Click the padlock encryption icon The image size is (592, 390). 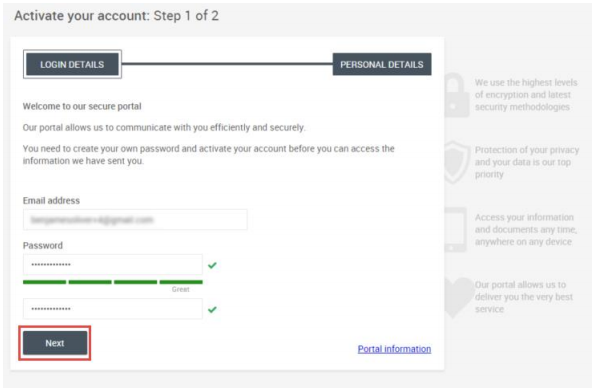pyautogui.click(x=456, y=95)
